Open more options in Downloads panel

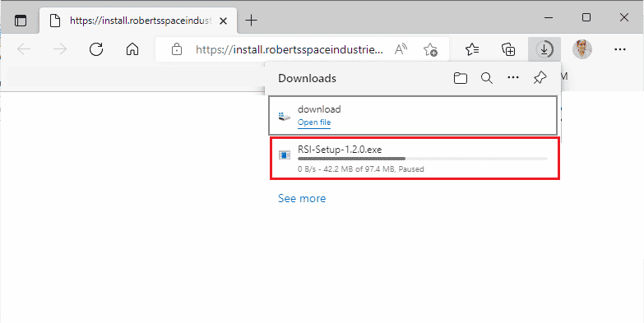point(513,78)
